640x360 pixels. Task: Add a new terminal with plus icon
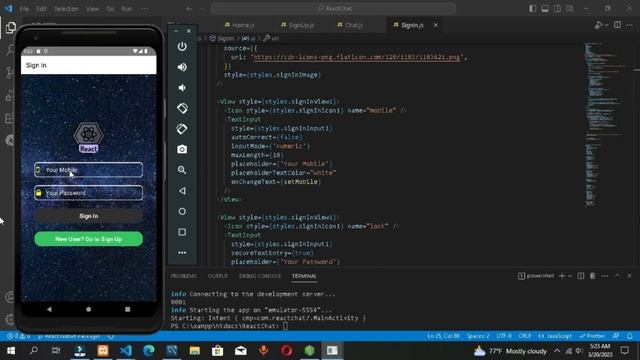click(x=562, y=276)
